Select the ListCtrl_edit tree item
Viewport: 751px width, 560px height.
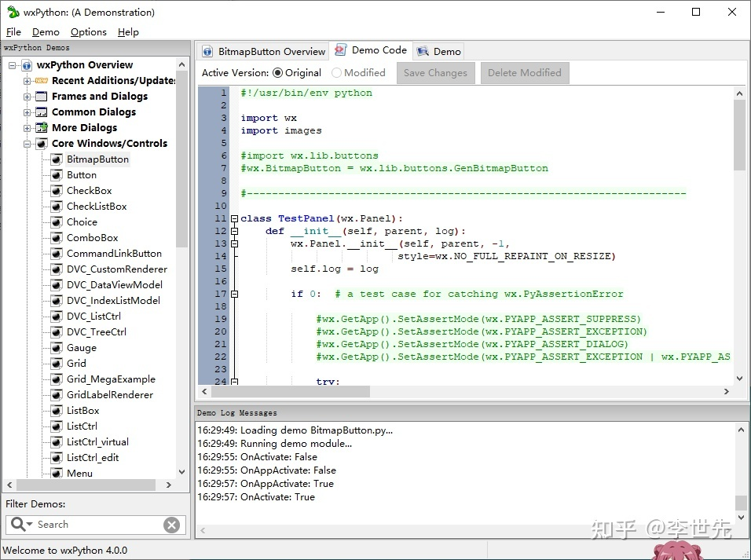pyautogui.click(x=93, y=458)
